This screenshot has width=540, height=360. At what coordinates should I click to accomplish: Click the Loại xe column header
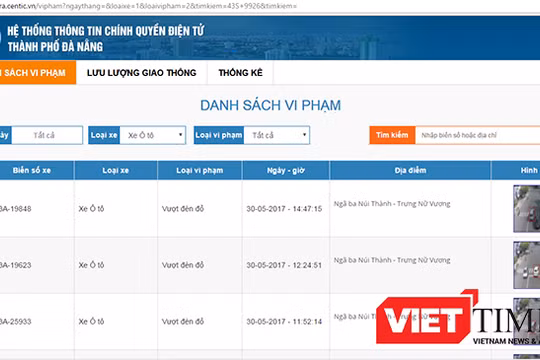pyautogui.click(x=116, y=170)
